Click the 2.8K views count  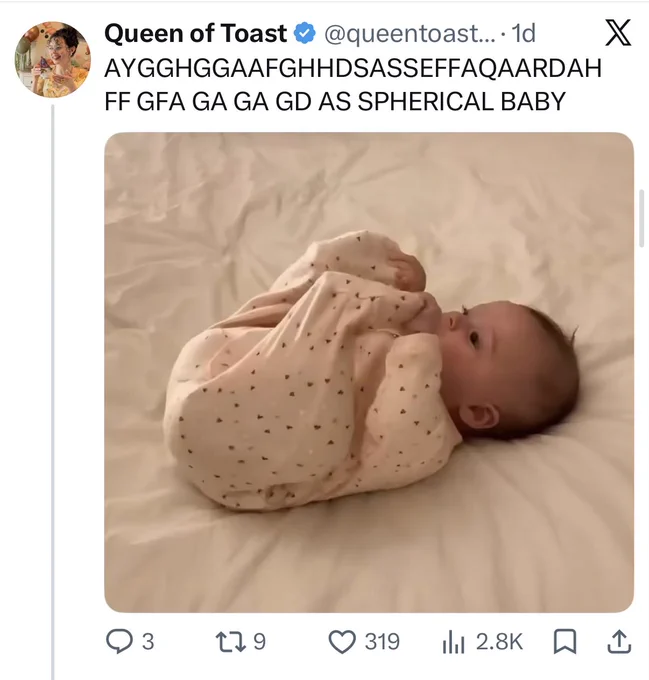point(499,642)
